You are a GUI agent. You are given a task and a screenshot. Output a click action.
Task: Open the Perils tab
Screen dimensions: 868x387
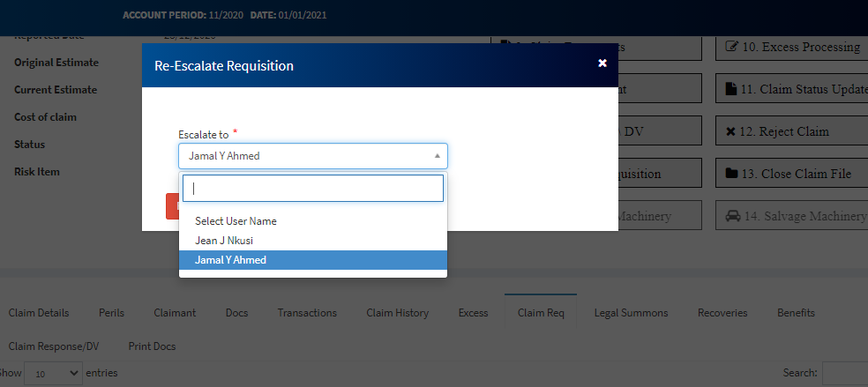click(x=111, y=313)
